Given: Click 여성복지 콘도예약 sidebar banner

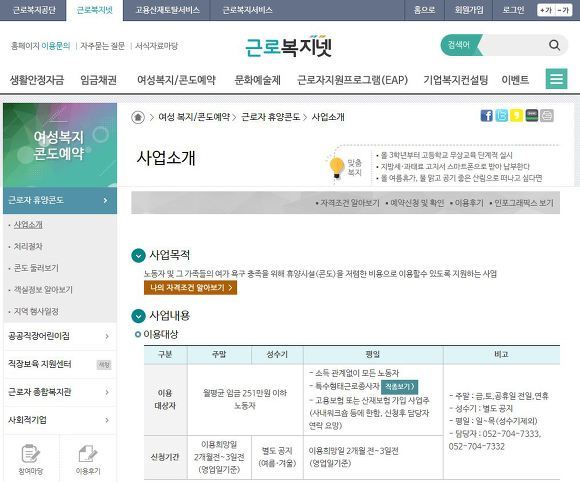Looking at the screenshot, I should 60,145.
